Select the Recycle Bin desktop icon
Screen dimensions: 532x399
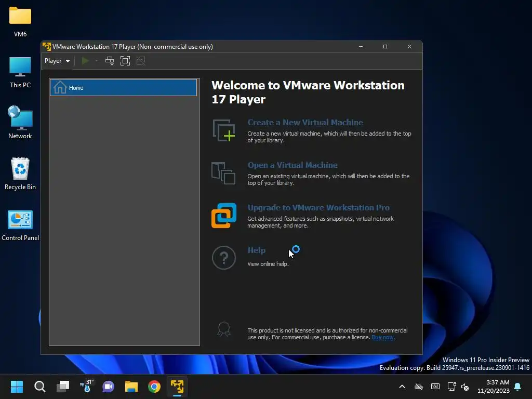20,174
